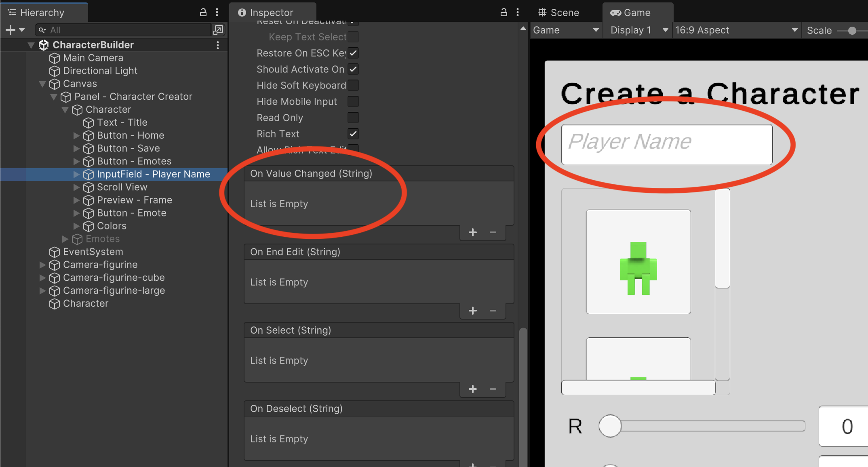Viewport: 868px width, 467px height.
Task: Remove an entry from the On End Edit list
Action: [x=493, y=311]
